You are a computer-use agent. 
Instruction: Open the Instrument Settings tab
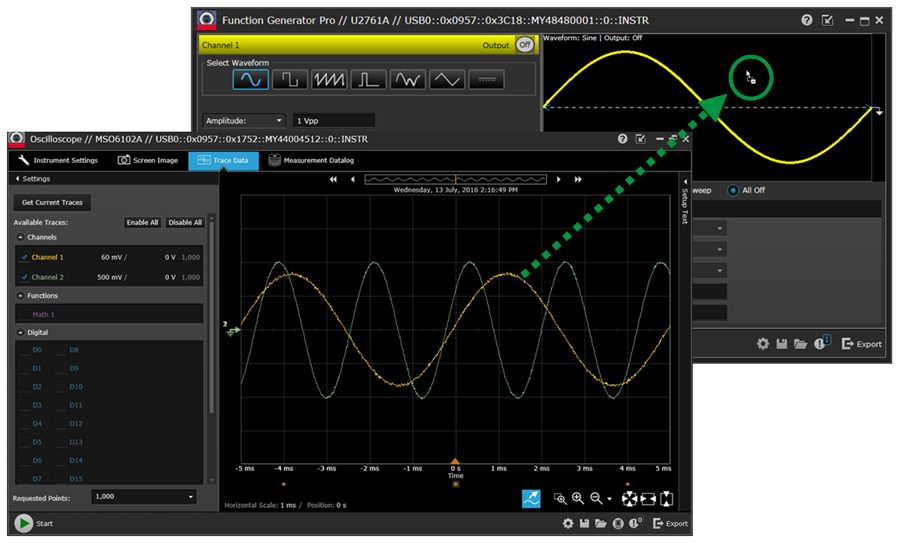click(58, 160)
